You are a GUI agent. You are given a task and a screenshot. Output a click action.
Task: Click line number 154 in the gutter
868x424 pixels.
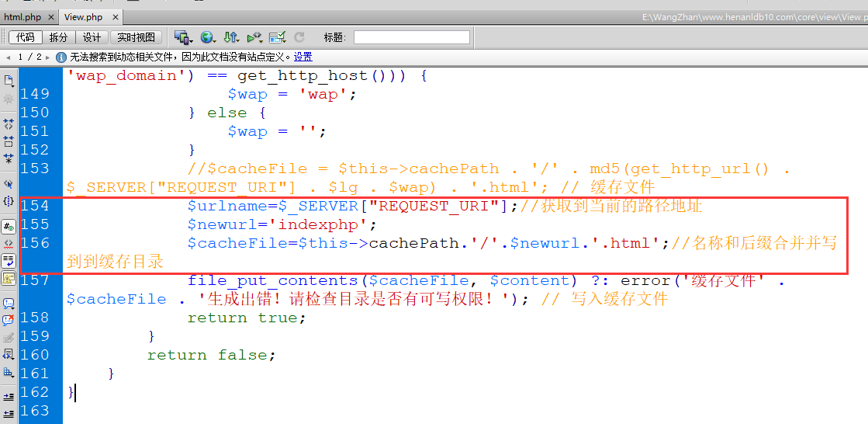[x=34, y=206]
